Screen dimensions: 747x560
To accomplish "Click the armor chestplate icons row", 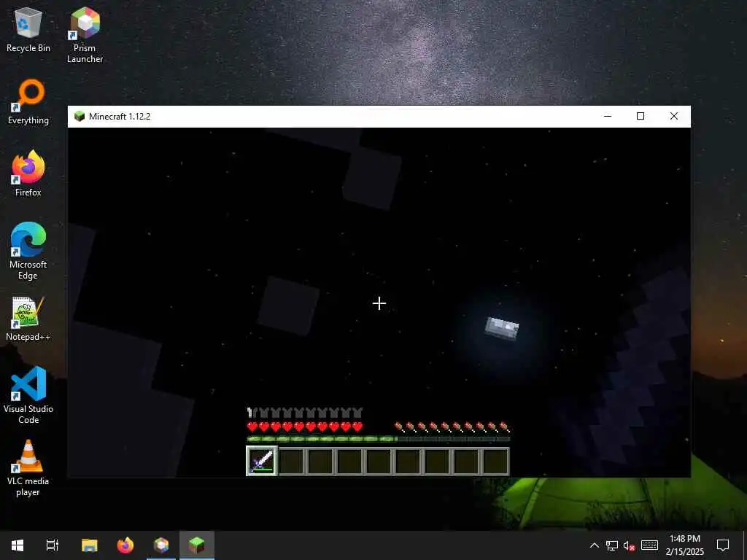I will coord(305,413).
